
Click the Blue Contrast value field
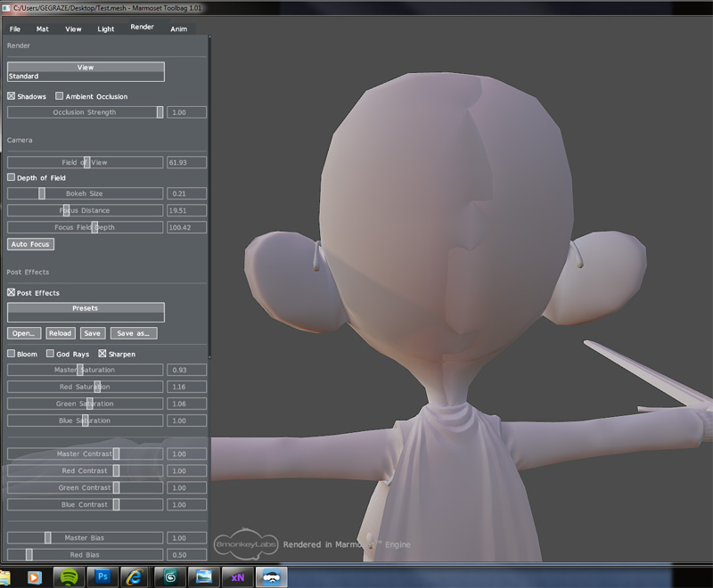pyautogui.click(x=186, y=504)
